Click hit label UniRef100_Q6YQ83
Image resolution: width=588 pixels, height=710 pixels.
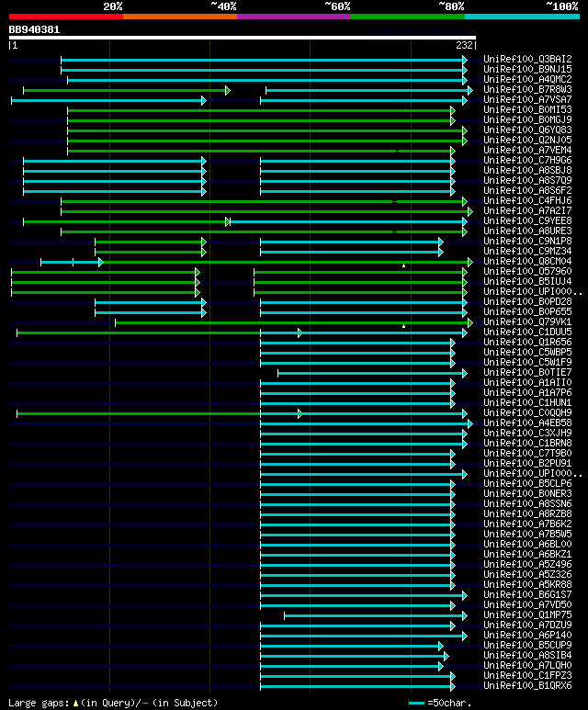coord(527,130)
